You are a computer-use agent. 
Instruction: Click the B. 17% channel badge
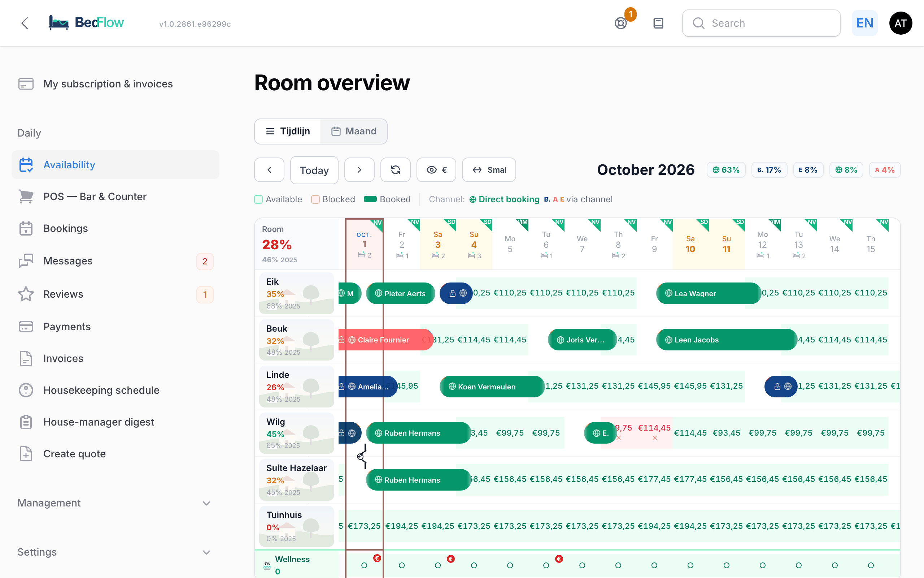coord(769,170)
